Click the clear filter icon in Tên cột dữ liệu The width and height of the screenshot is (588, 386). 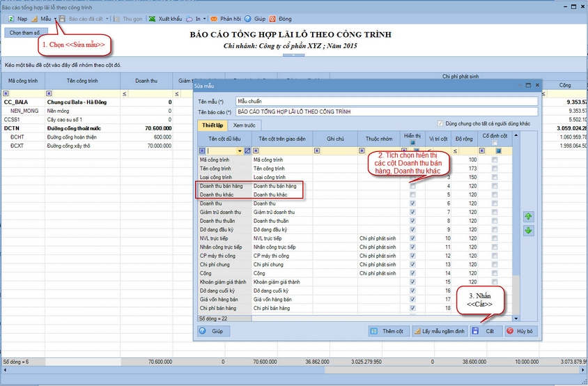click(x=247, y=150)
